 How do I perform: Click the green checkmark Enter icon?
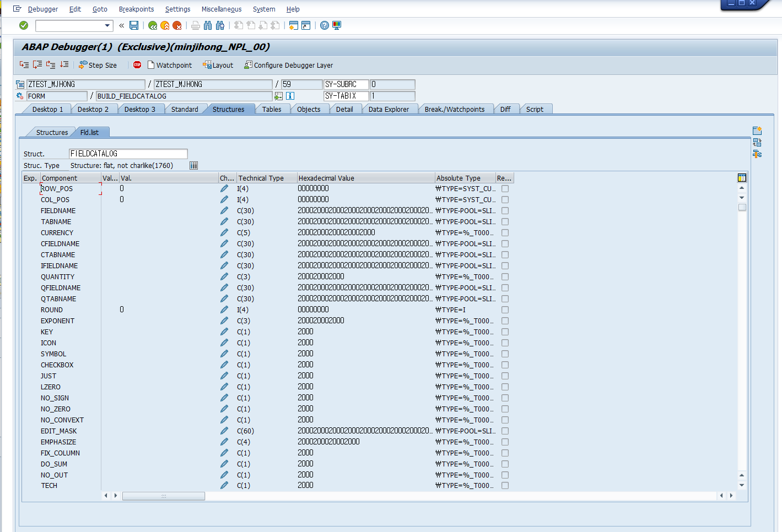[24, 25]
